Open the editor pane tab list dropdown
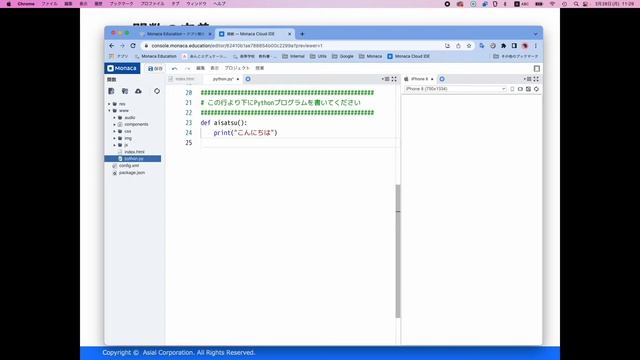640x360 pixels. coord(385,79)
